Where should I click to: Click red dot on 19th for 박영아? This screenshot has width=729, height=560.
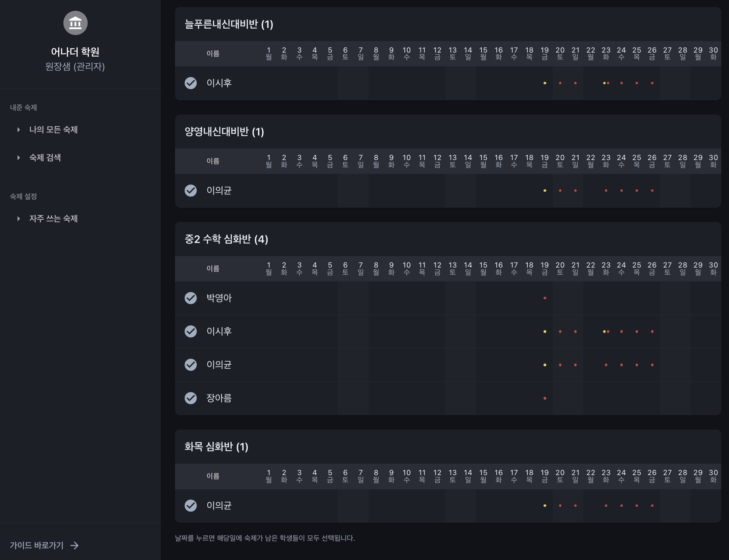pyautogui.click(x=545, y=298)
